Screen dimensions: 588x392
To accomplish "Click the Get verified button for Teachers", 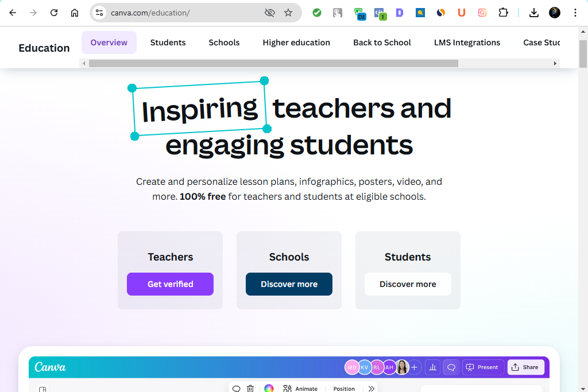I will click(170, 284).
